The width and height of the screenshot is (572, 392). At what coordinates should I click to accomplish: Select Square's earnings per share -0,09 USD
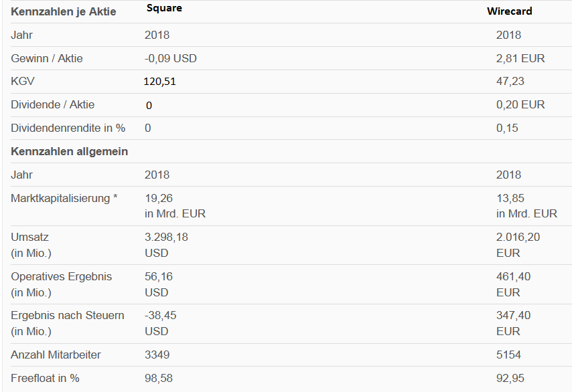171,58
